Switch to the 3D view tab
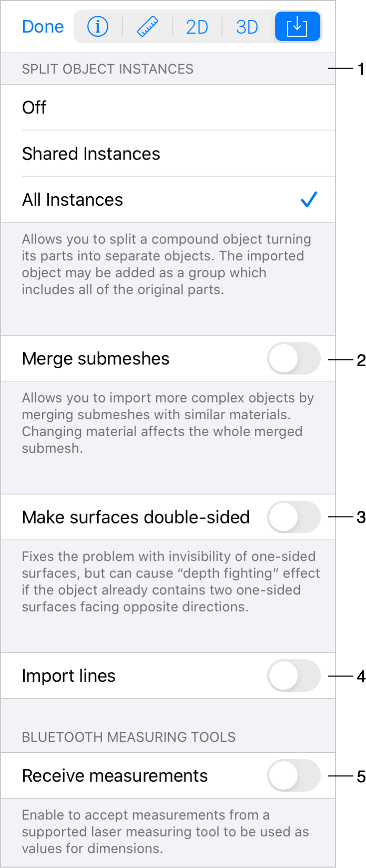The width and height of the screenshot is (366, 868). 247,27
